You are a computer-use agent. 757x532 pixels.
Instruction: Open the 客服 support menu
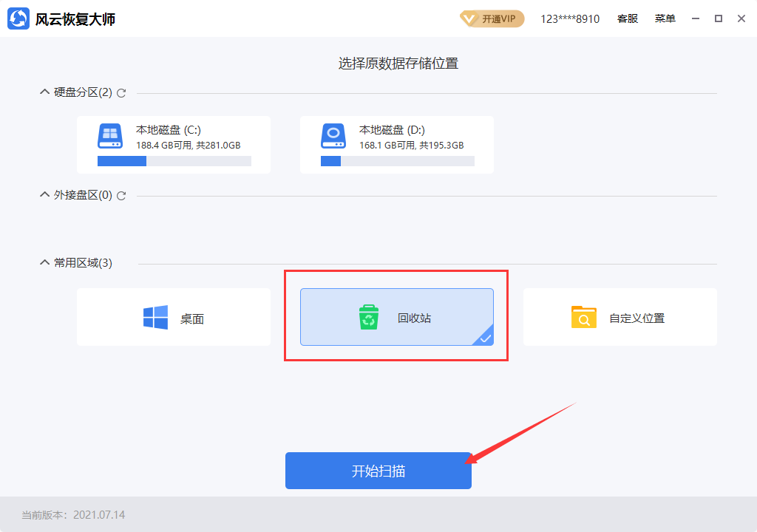tap(628, 18)
